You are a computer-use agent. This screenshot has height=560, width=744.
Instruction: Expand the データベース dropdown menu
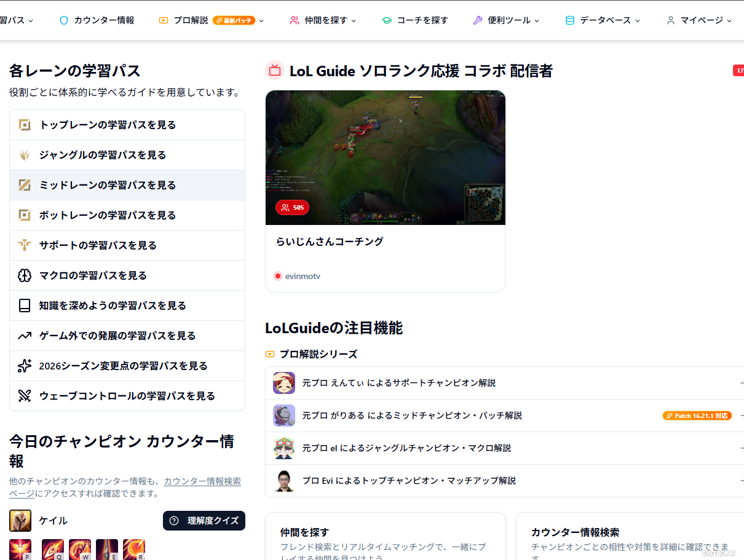point(638,20)
